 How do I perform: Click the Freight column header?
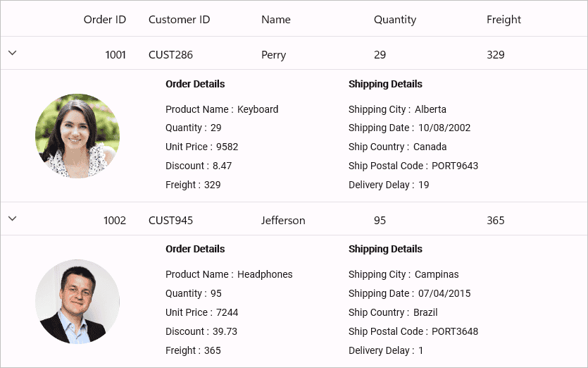tap(503, 20)
